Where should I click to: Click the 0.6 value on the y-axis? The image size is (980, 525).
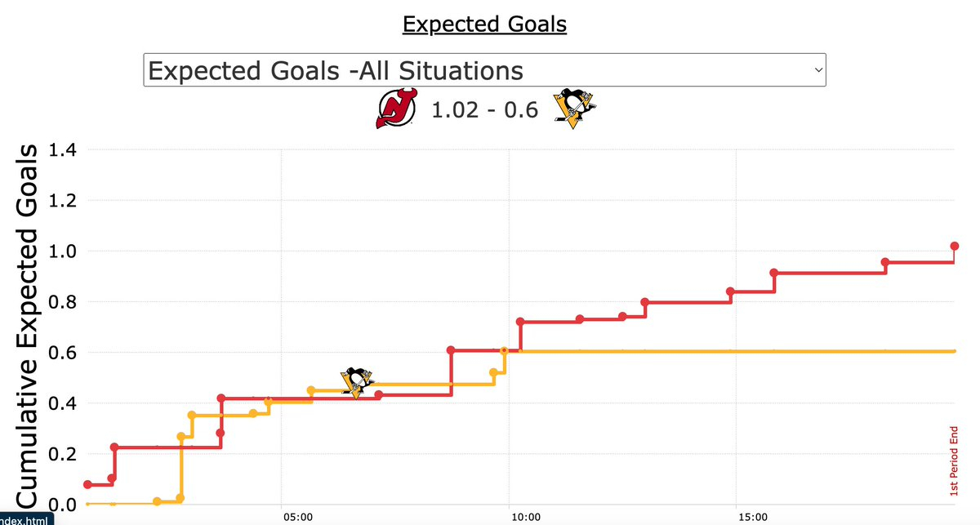(62, 353)
